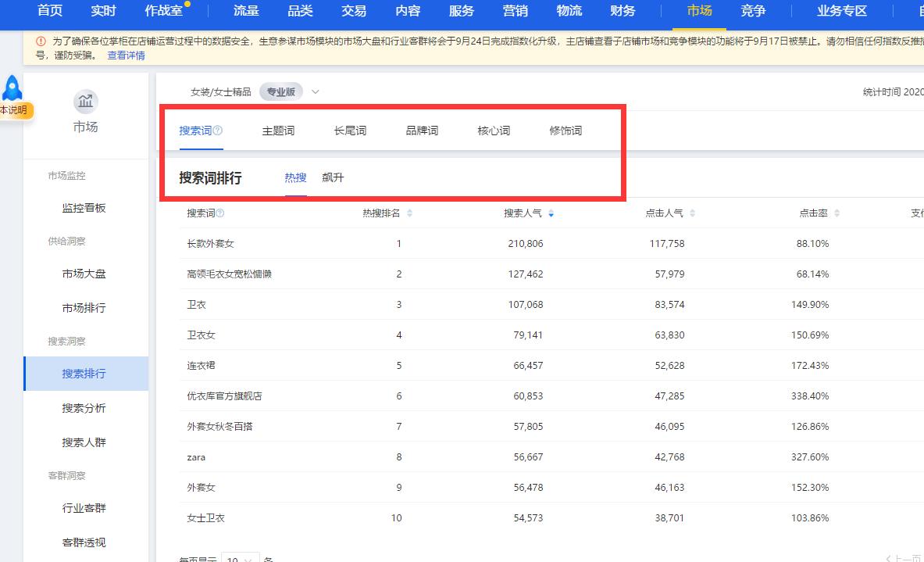Expand the 专业版 version dropdown chevron
Image resolution: width=924 pixels, height=562 pixels.
pyautogui.click(x=315, y=91)
